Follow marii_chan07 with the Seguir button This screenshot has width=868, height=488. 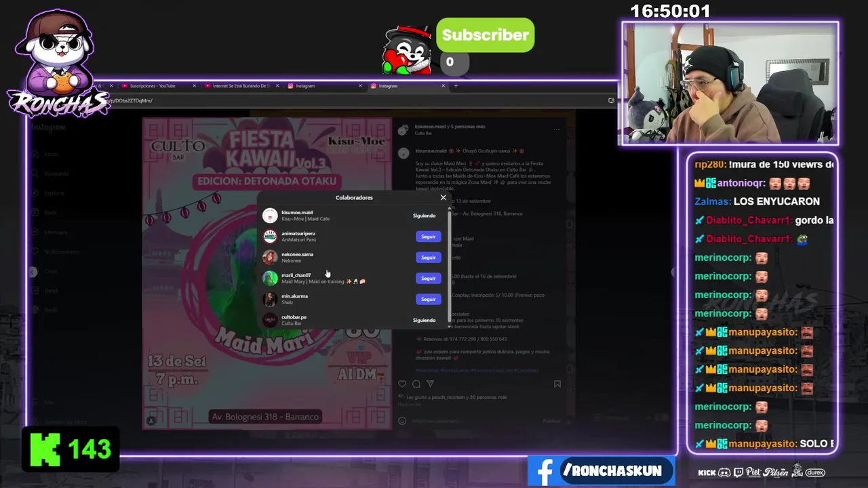tap(428, 279)
